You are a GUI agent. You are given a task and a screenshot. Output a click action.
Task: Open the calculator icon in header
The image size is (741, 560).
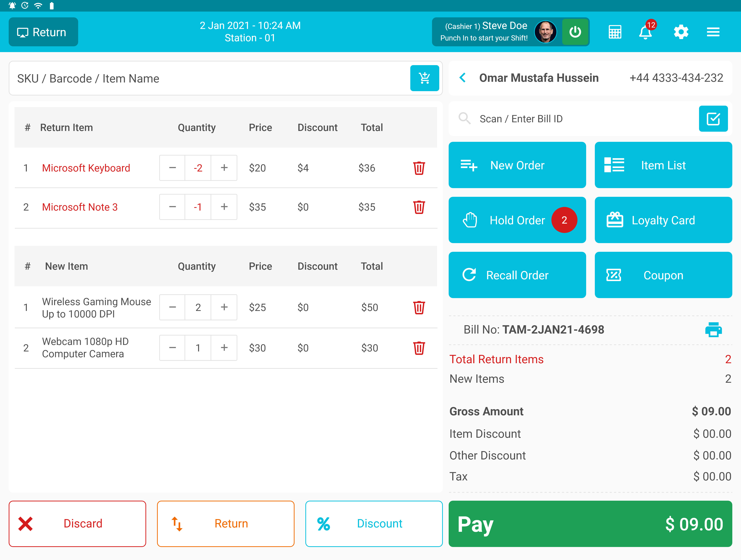click(615, 32)
